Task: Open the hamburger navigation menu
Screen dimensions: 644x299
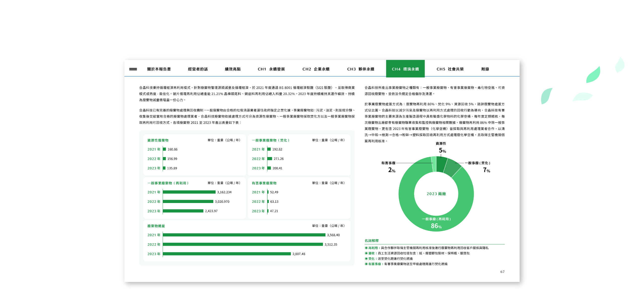Action: (134, 69)
